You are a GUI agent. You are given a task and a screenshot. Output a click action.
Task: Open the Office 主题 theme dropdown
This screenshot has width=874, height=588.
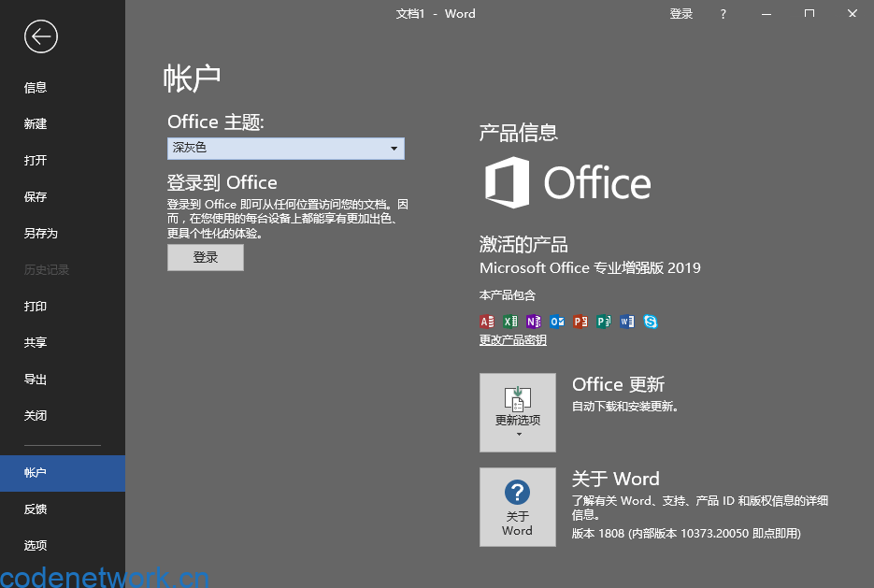coord(395,149)
